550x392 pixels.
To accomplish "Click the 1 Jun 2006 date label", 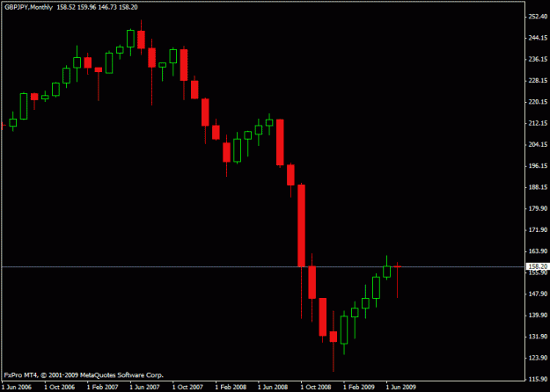I will tap(17, 387).
